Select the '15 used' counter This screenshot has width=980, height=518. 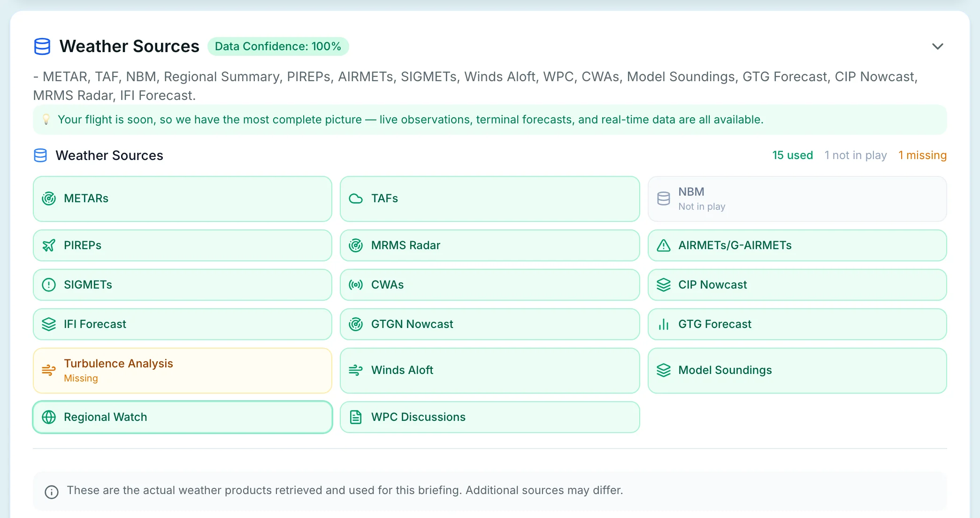click(x=793, y=155)
